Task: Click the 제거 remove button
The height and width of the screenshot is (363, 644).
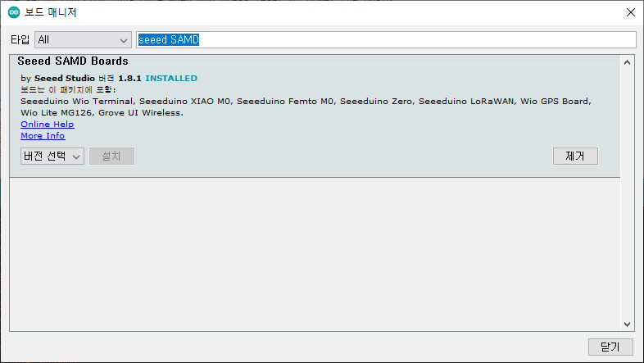Action: pos(575,156)
